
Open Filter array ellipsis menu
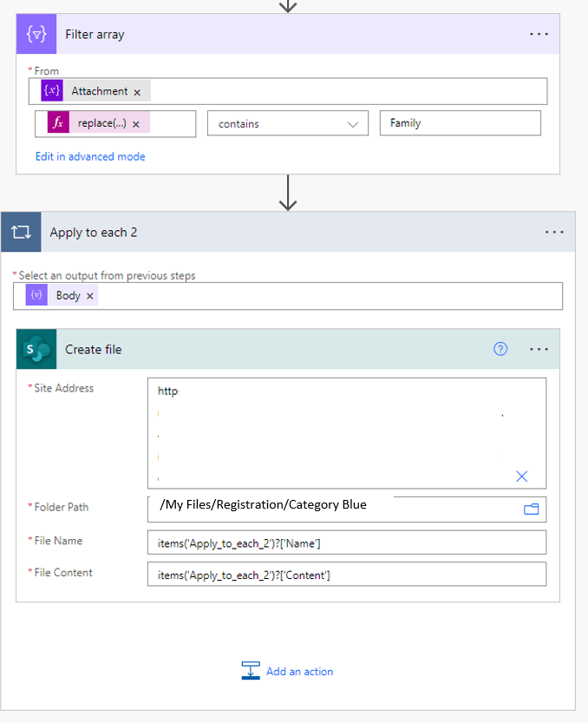(539, 34)
